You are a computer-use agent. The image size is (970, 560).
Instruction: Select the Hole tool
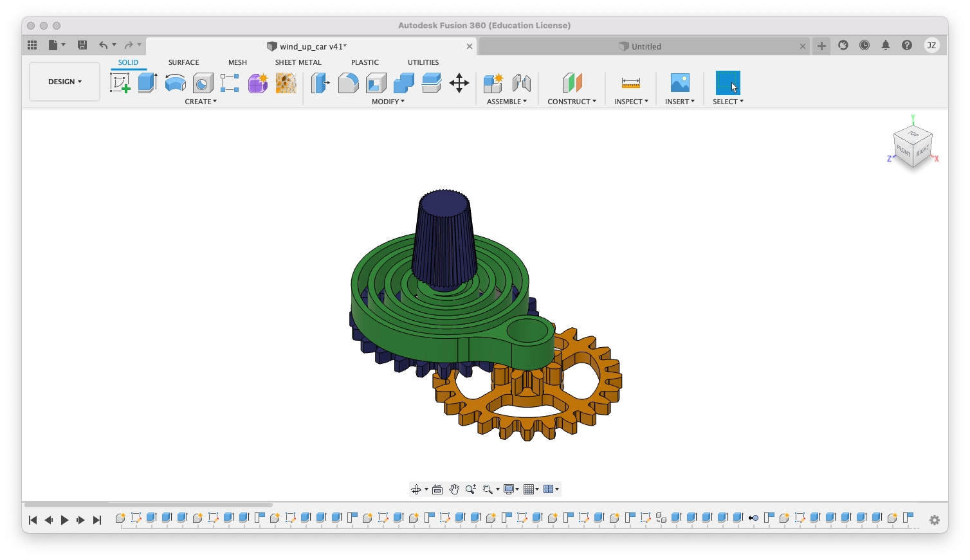click(203, 83)
